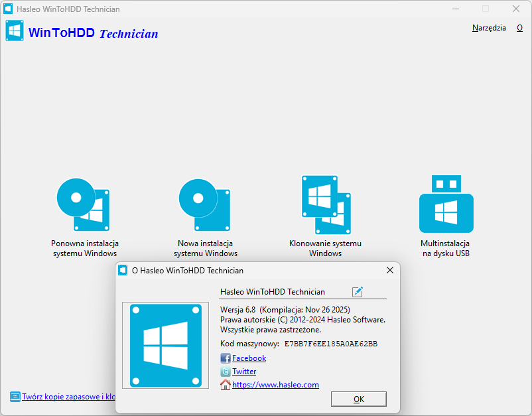Screen dimensions: 532x416
Task: Open the Twitter link
Action: point(244,372)
